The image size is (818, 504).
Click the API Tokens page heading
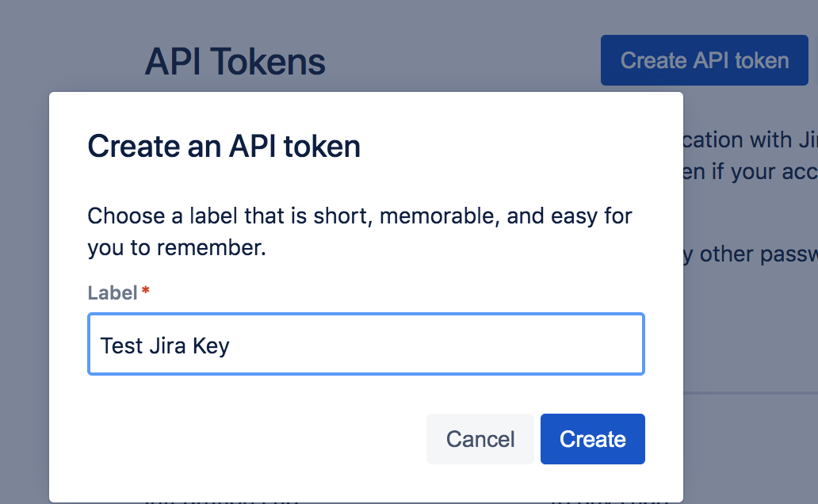pos(235,62)
